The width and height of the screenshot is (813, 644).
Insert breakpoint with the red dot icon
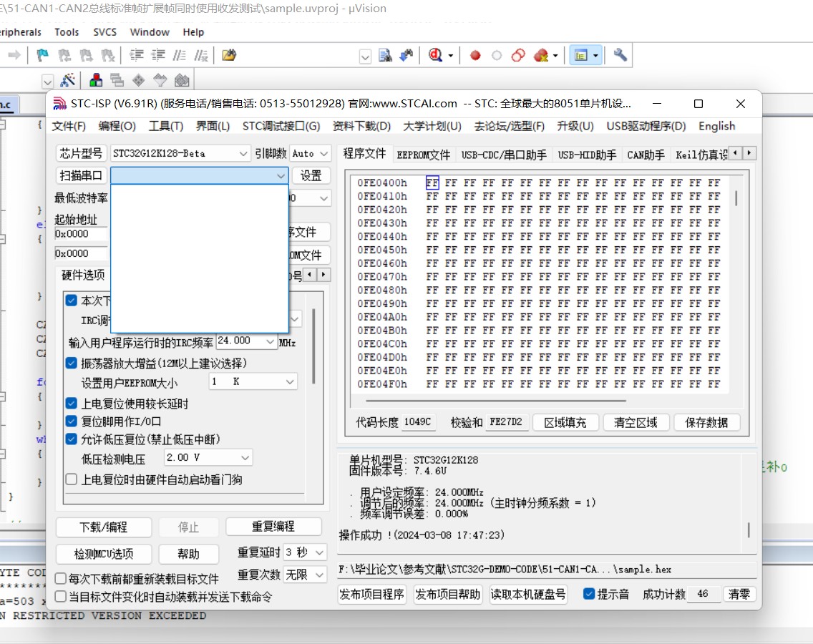click(475, 55)
